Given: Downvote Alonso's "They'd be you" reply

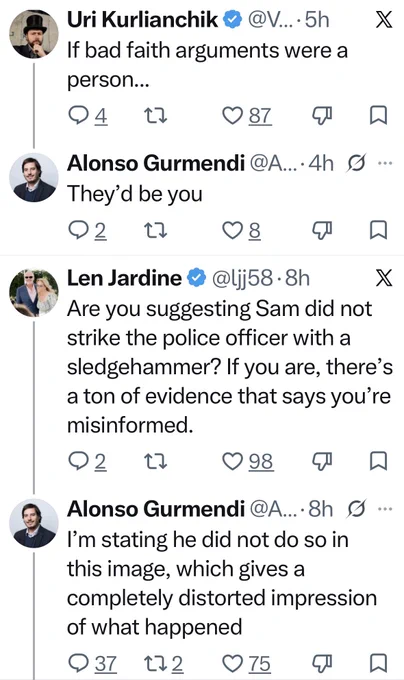Looking at the screenshot, I should (322, 230).
